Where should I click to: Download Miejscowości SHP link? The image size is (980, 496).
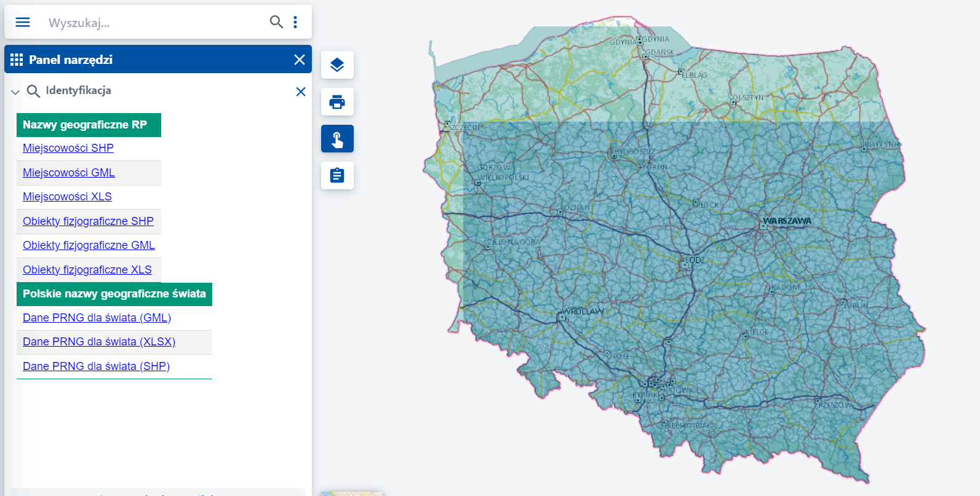tap(68, 148)
